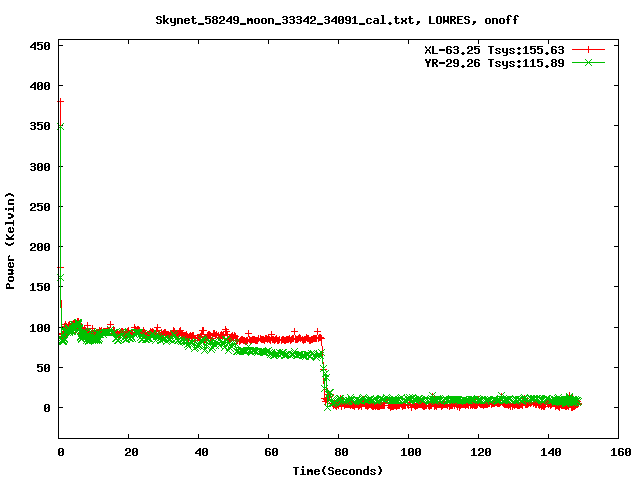The height and width of the screenshot is (480, 640).
Task: Click y-axis tick label 350
Action: click(40, 126)
